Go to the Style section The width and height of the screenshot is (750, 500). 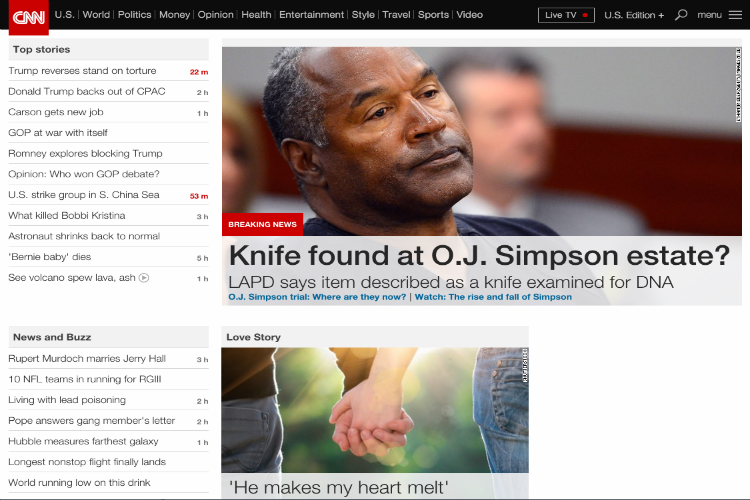363,15
